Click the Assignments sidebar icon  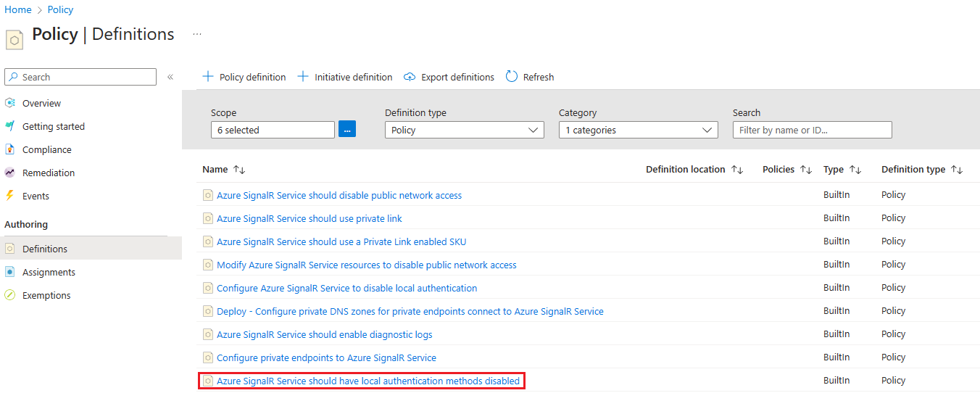(10, 272)
